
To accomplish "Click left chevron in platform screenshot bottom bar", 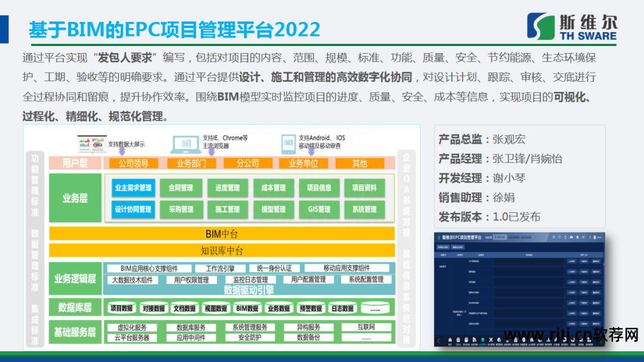I will [438, 341].
